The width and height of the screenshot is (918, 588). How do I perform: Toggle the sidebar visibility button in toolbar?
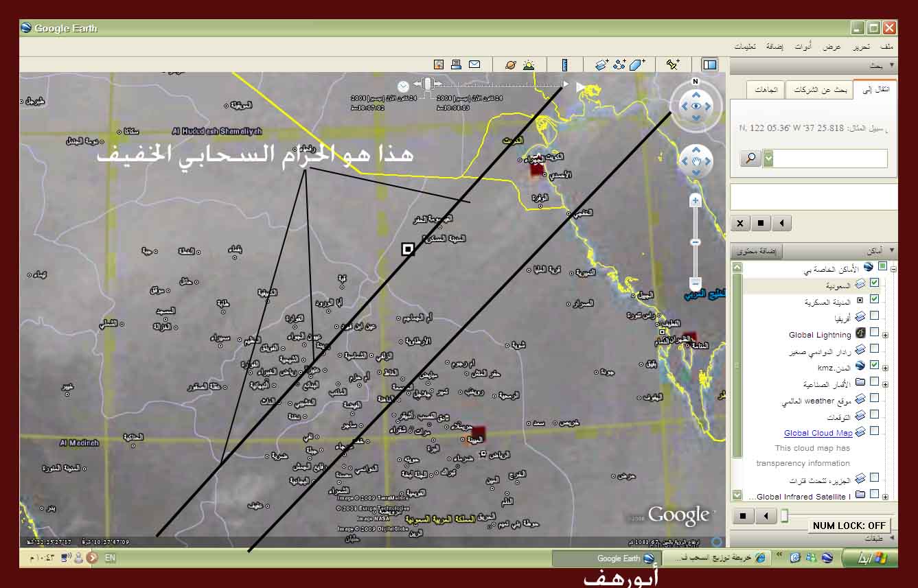click(709, 64)
